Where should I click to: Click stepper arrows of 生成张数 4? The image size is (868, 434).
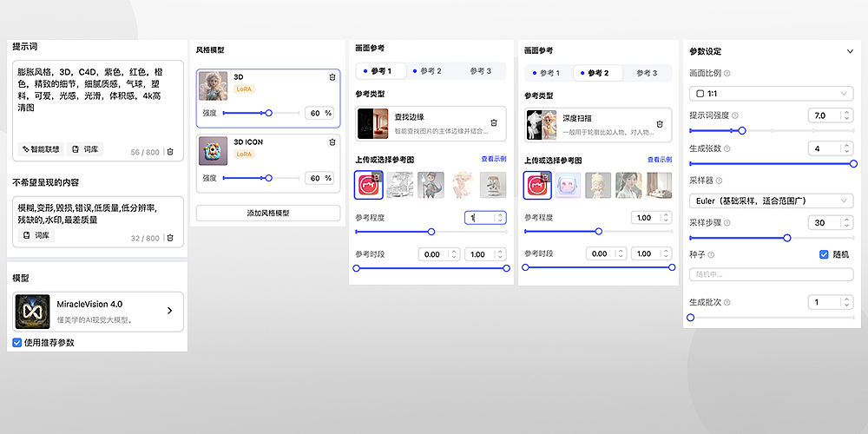click(x=845, y=148)
